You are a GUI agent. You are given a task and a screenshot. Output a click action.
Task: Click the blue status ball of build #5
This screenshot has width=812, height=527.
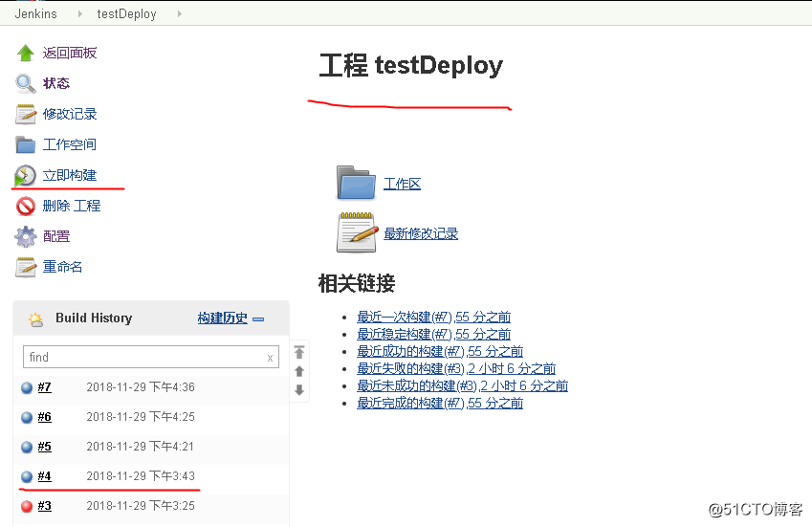(27, 447)
